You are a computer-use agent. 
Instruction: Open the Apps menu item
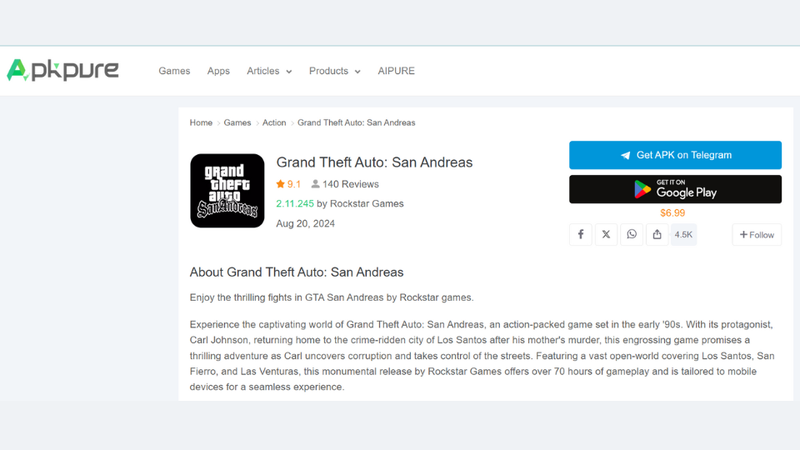click(x=218, y=71)
